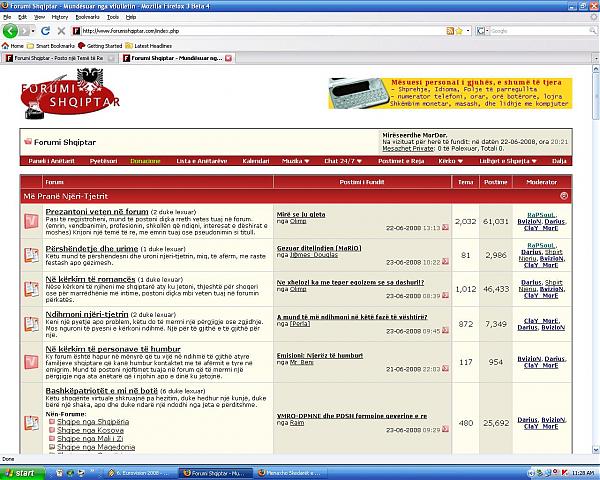Click the Windows Start button
This screenshot has width=600, height=480.
point(22,473)
